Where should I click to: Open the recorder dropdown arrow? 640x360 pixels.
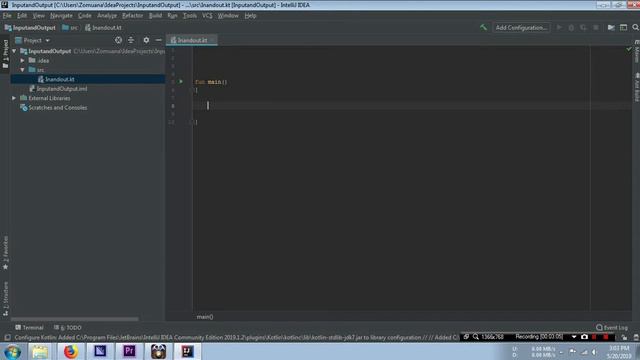tap(574, 337)
